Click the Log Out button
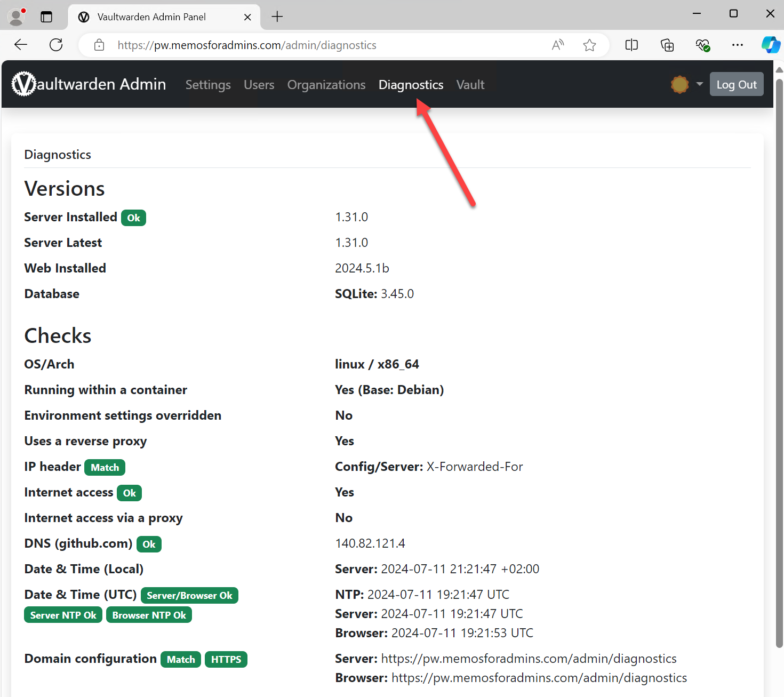This screenshot has width=784, height=697. [737, 84]
